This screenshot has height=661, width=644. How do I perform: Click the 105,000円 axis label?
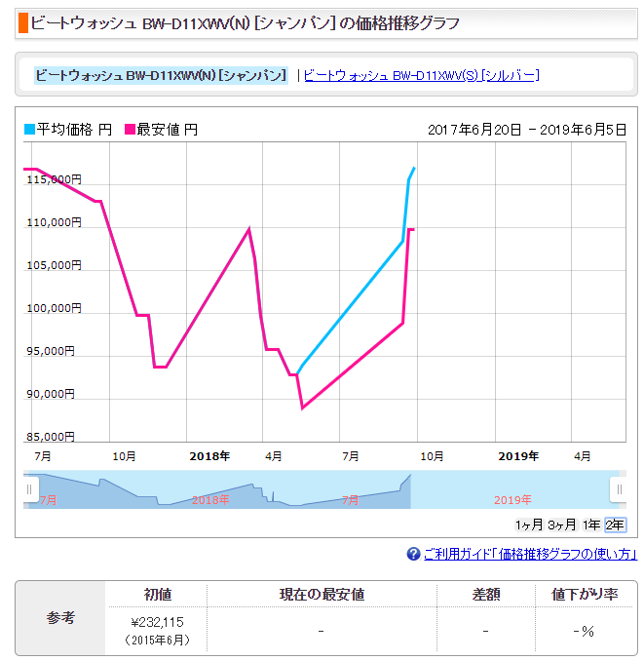(x=54, y=265)
